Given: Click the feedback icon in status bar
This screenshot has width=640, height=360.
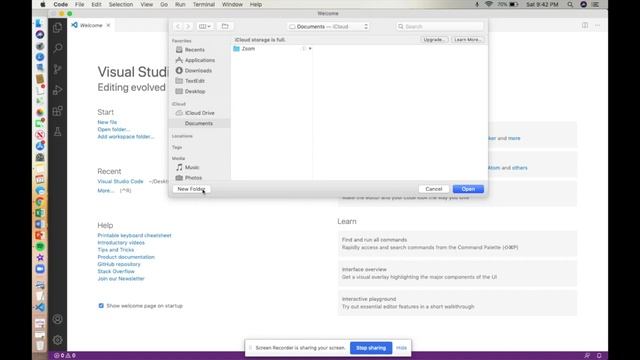Looking at the screenshot, I should (x=587, y=356).
